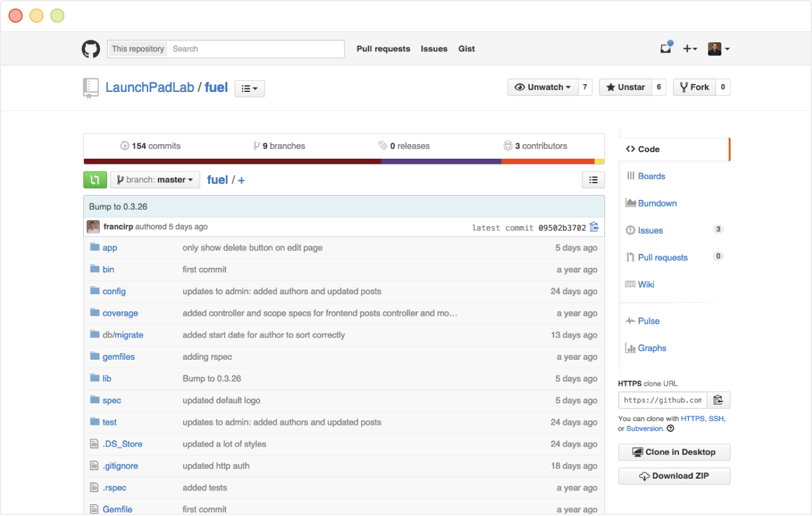This screenshot has height=516, width=812.
Task: Click the GitHub Octocat logo
Action: coord(91,49)
